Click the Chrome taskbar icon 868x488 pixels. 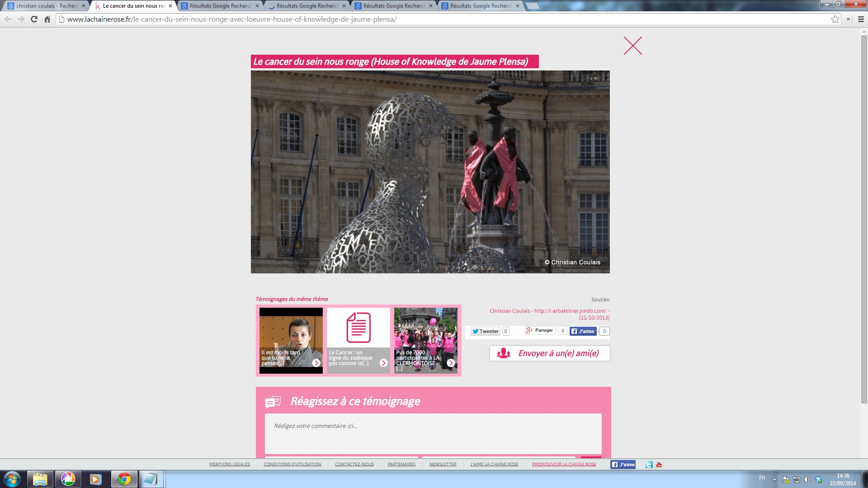[x=124, y=479]
